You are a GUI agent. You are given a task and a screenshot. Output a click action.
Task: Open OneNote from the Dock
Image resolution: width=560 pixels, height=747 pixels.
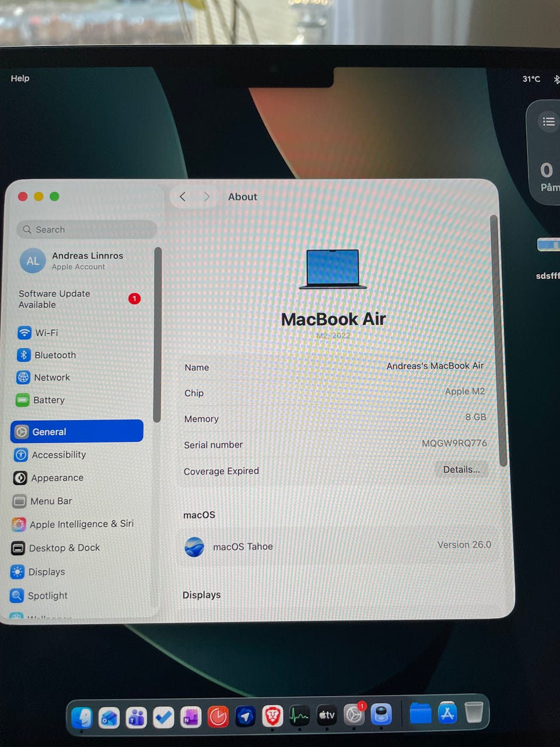pyautogui.click(x=191, y=717)
